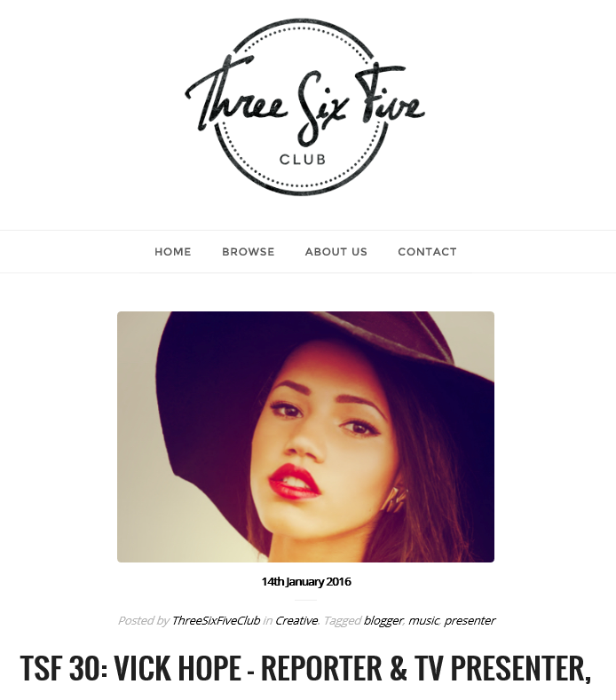Click the gold earring in the photo
The width and height of the screenshot is (616, 700).
pos(395,499)
